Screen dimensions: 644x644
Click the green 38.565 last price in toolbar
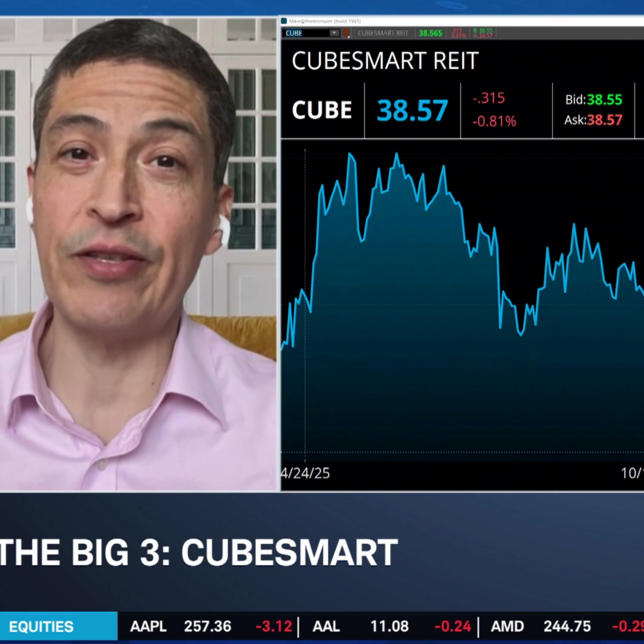pyautogui.click(x=430, y=33)
